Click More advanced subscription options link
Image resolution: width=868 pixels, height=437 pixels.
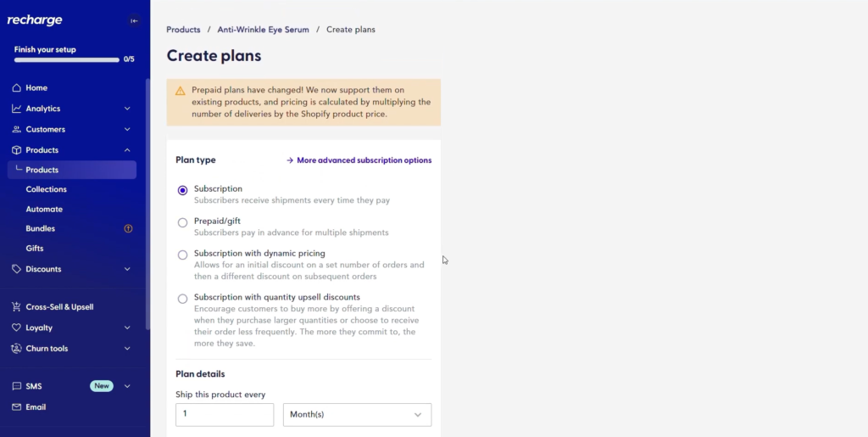click(359, 160)
